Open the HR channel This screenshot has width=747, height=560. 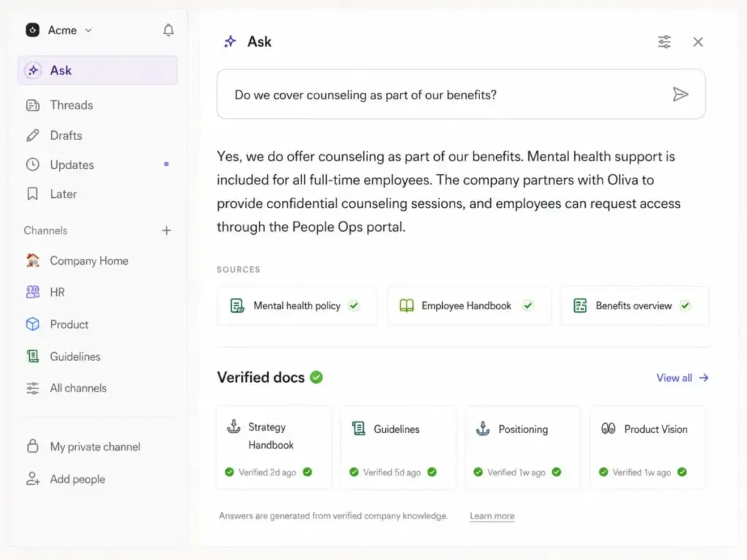(x=98, y=292)
